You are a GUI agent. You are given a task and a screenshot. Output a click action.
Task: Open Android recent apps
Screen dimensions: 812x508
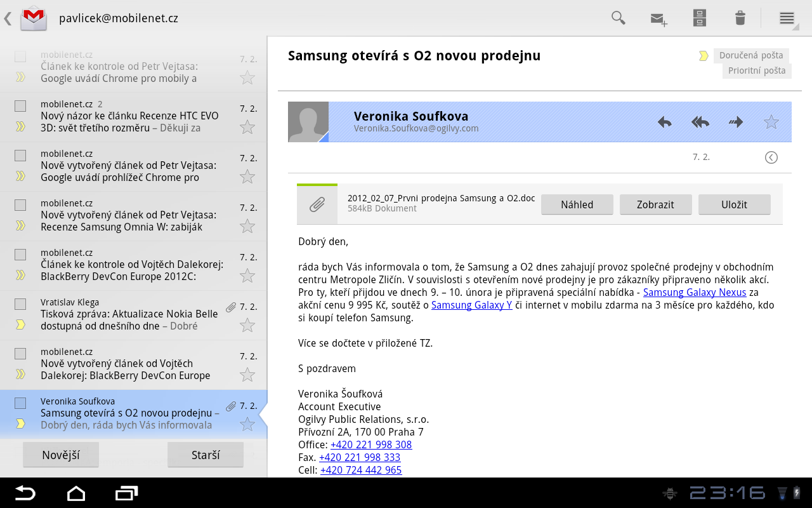(x=126, y=493)
